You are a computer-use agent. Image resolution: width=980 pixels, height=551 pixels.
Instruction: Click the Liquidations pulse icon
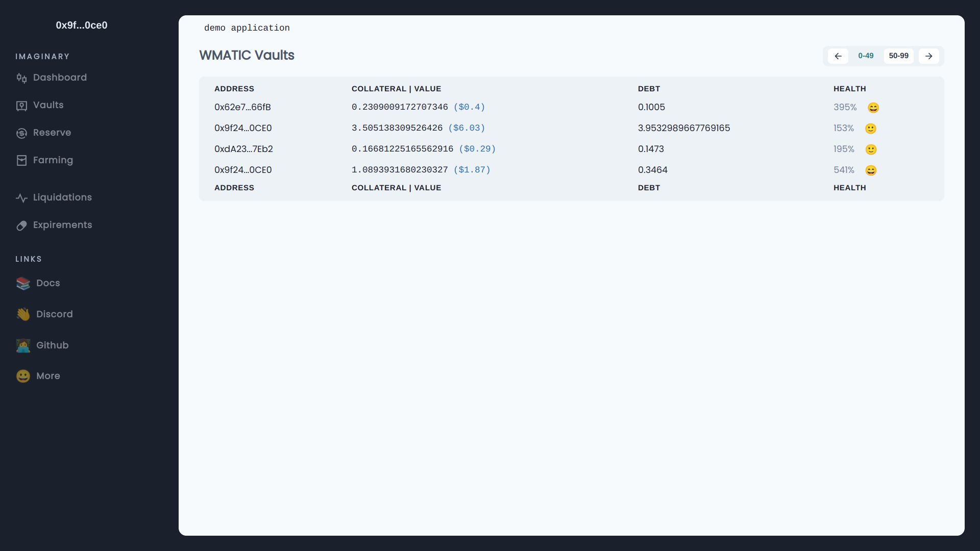pyautogui.click(x=21, y=198)
